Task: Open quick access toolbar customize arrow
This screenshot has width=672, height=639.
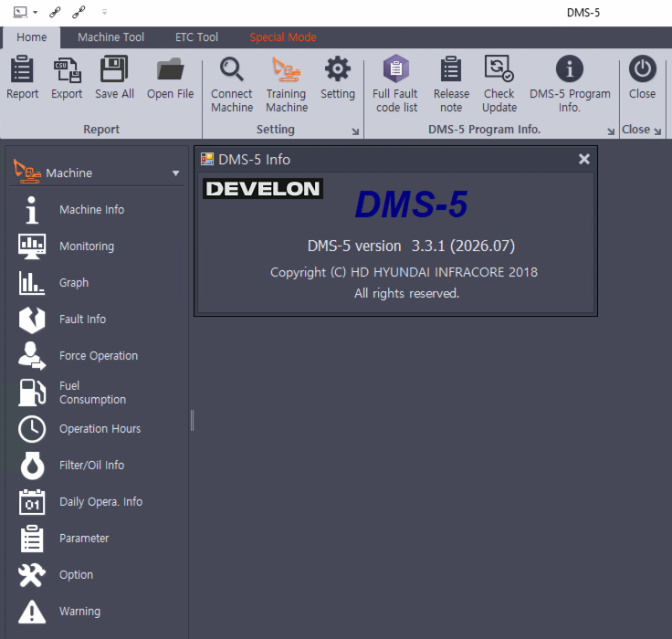Action: pos(105,12)
